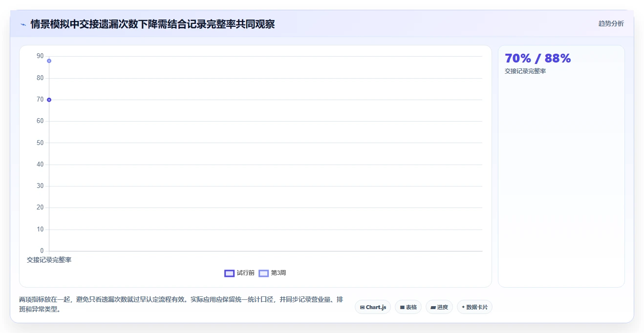Click the description paragraph starting 两项指标放在一起
The height and width of the screenshot is (333, 644).
[181, 304]
